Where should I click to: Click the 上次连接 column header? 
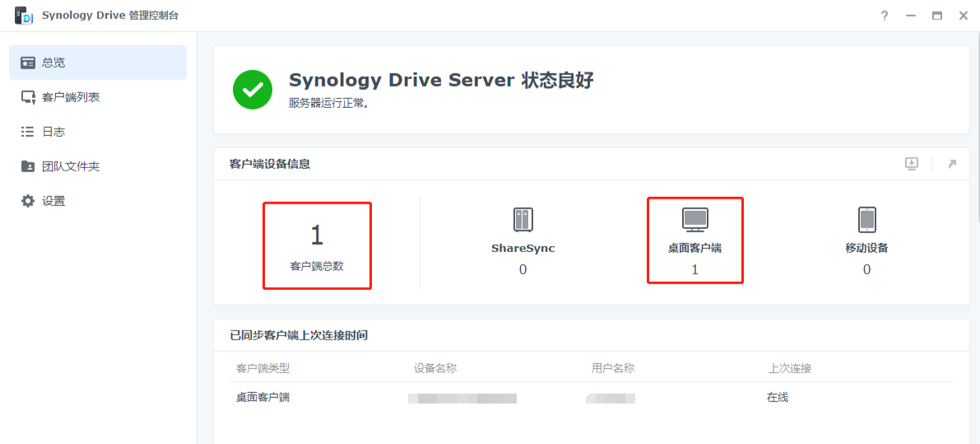(x=790, y=368)
